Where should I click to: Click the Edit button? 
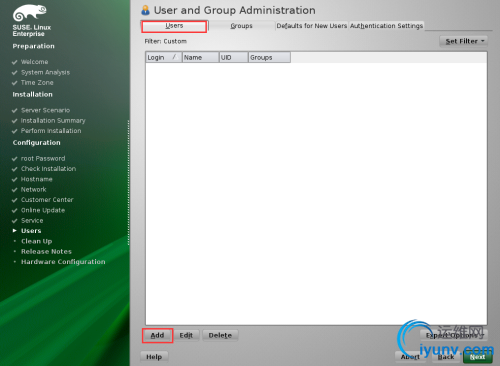tap(186, 335)
